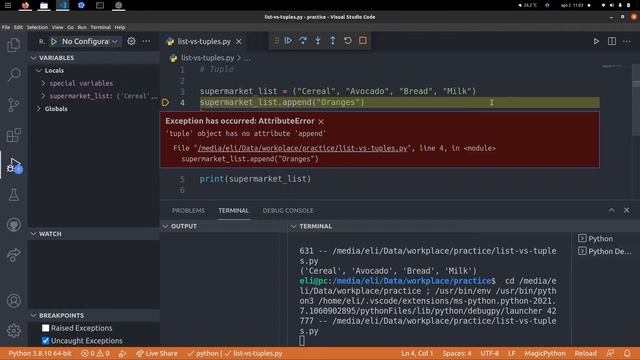Open notifications bell in status bar

[x=627, y=353]
